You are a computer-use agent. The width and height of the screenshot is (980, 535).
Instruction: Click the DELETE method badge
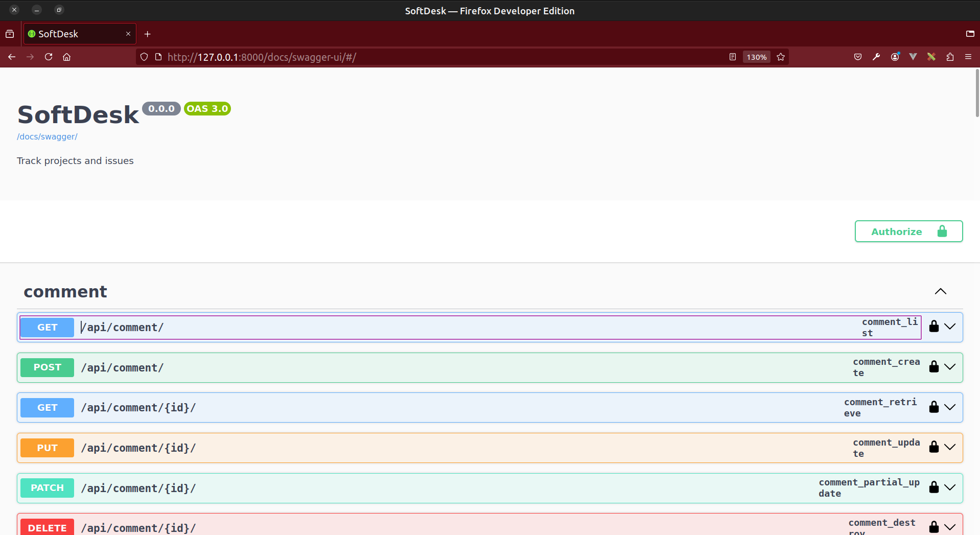coord(47,527)
